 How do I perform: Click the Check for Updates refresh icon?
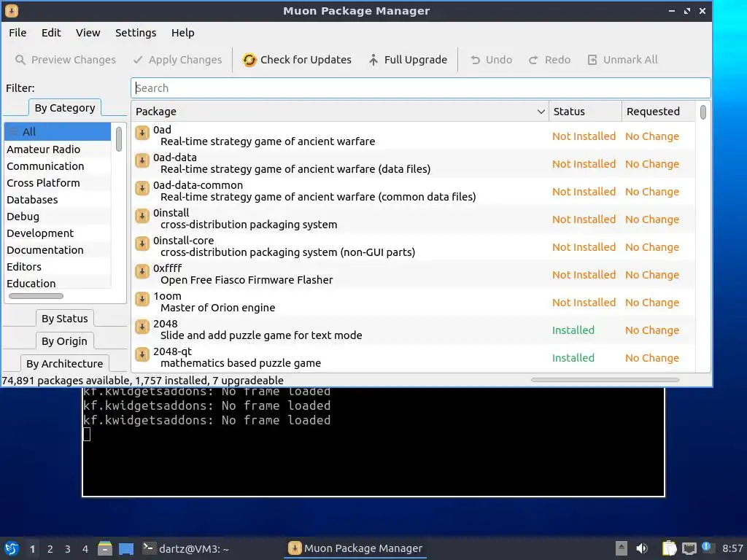coord(249,60)
